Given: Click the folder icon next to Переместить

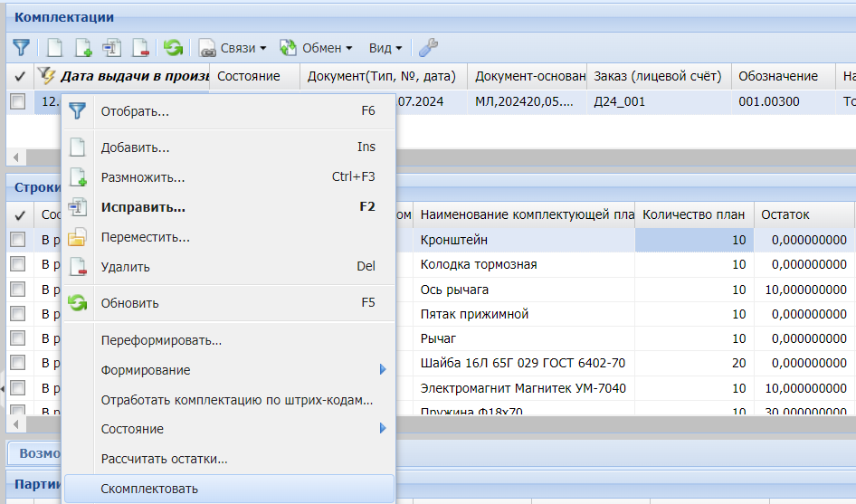Looking at the screenshot, I should click(79, 238).
